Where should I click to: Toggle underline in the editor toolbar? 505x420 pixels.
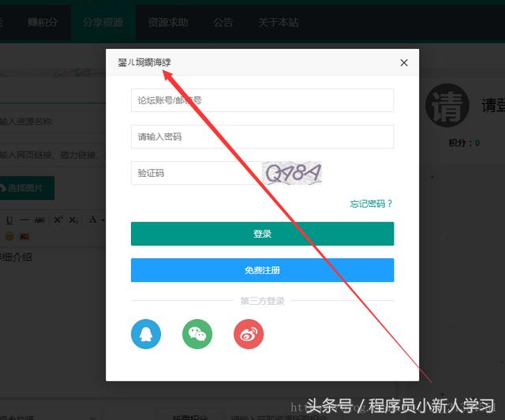point(9,220)
